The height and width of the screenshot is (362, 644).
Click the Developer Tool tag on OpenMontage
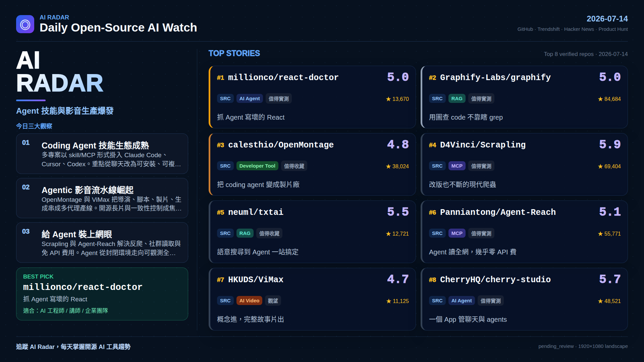pyautogui.click(x=257, y=166)
